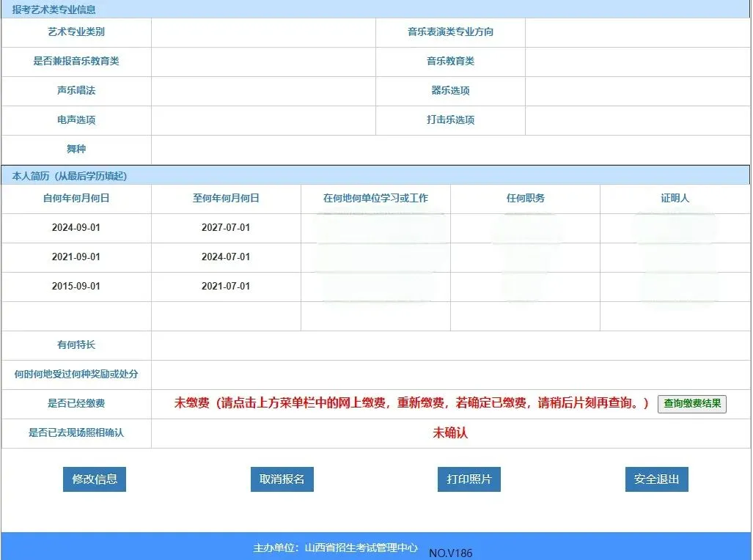Click the 修改信息 button
This screenshot has width=753, height=560.
[95, 479]
